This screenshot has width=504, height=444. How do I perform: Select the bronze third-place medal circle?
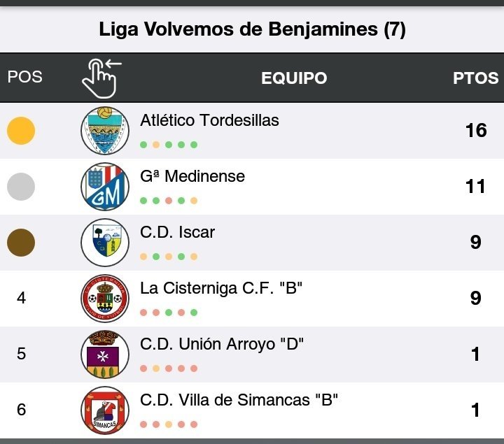(x=21, y=243)
